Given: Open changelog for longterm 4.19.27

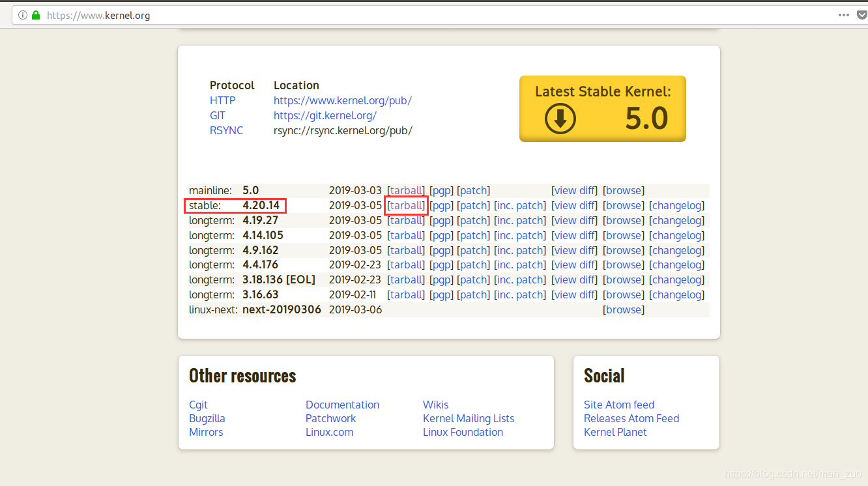Looking at the screenshot, I should (676, 220).
